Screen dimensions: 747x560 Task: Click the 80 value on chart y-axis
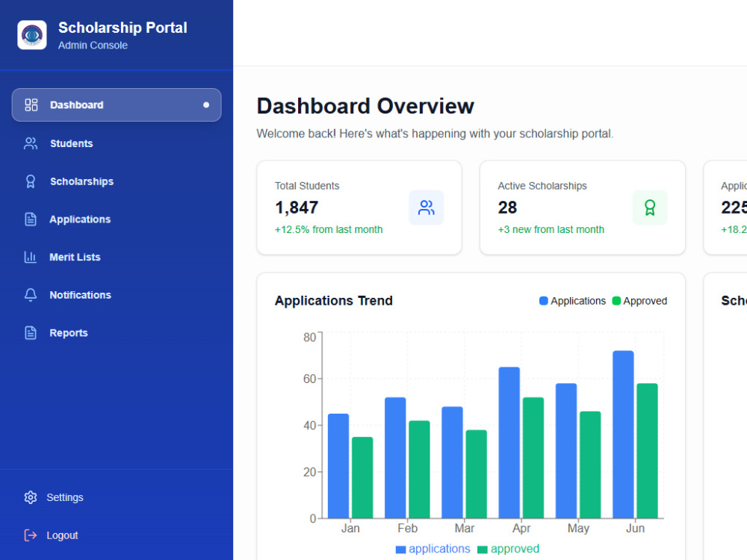310,337
